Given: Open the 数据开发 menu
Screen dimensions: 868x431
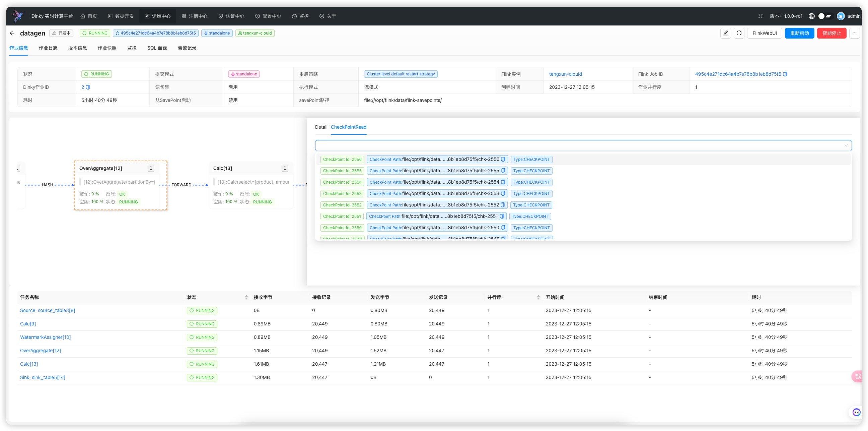Looking at the screenshot, I should coord(121,16).
